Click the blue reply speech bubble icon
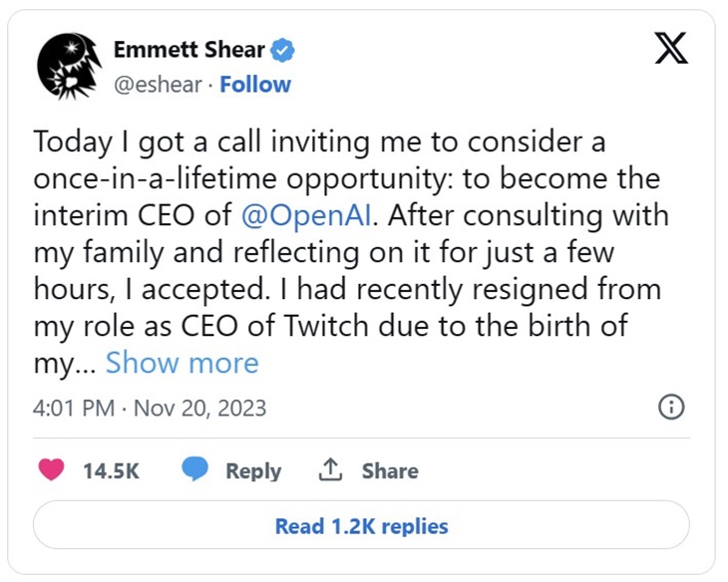Viewport: 728px width, 582px height. tap(194, 470)
